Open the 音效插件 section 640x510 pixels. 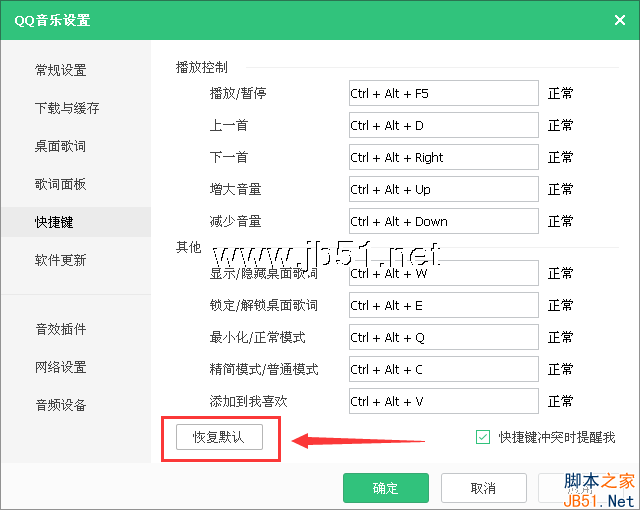click(x=61, y=329)
